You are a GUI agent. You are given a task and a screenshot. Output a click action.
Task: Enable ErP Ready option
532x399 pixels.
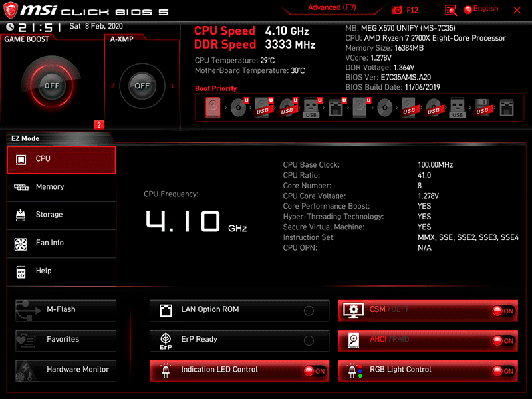(239, 340)
